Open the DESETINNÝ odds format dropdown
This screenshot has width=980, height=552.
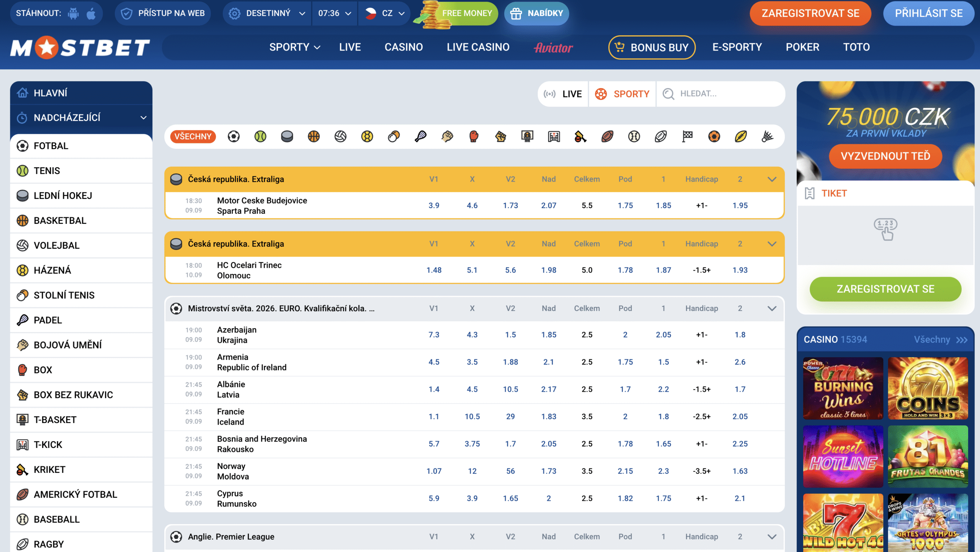point(267,13)
